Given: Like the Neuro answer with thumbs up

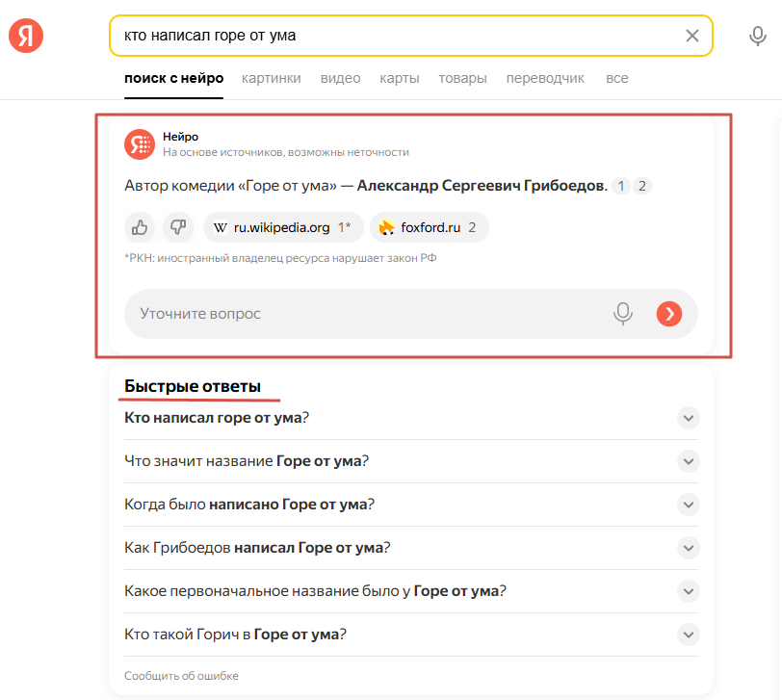Looking at the screenshot, I should point(140,227).
